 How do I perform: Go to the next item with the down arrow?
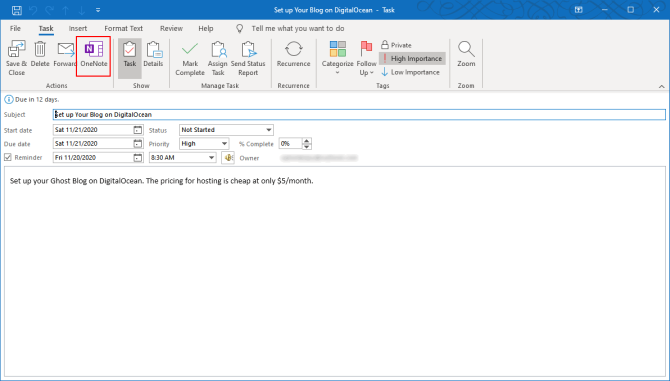82,10
